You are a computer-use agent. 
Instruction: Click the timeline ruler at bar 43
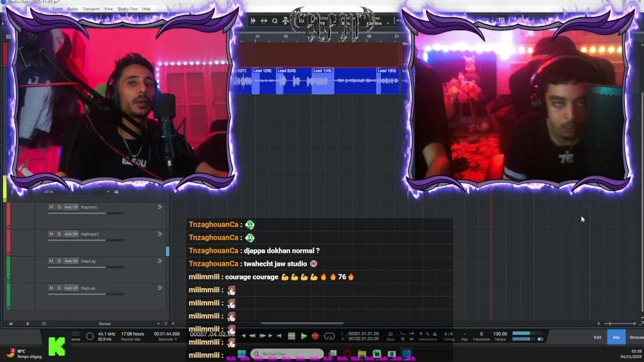[x=285, y=36]
